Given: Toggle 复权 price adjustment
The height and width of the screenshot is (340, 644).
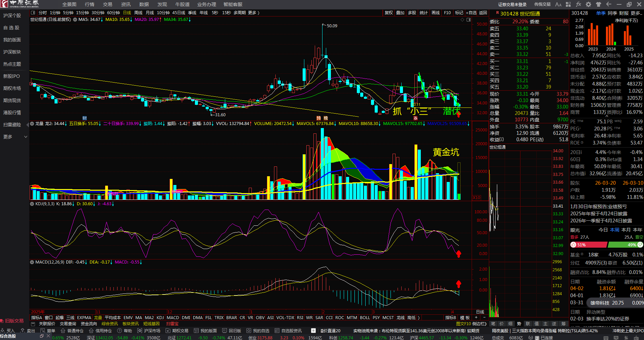Looking at the screenshot, I should coord(388,13).
